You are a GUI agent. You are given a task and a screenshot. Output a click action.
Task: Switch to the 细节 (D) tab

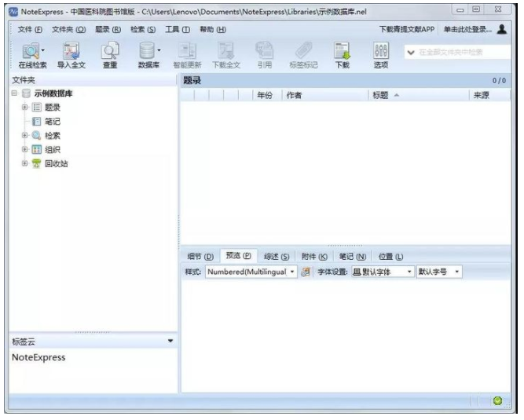pyautogui.click(x=200, y=257)
